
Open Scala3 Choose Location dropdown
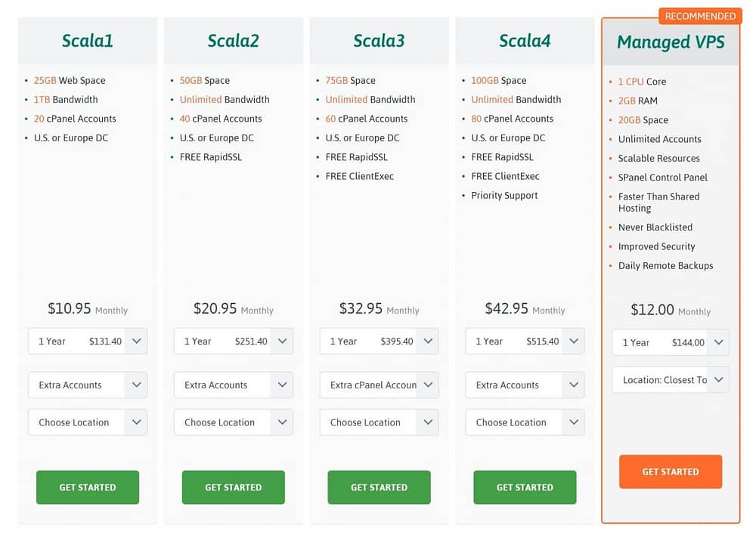point(379,422)
